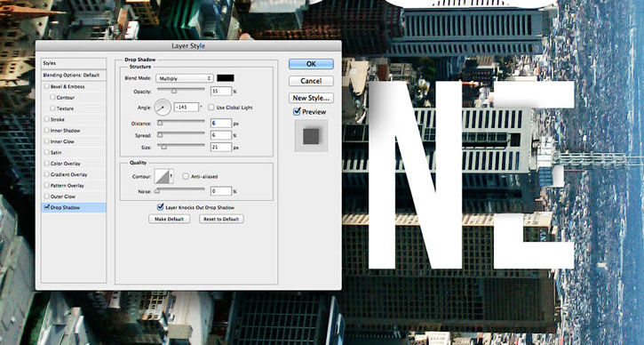Click the Angle value field
This screenshot has height=345, width=644.
pyautogui.click(x=187, y=108)
